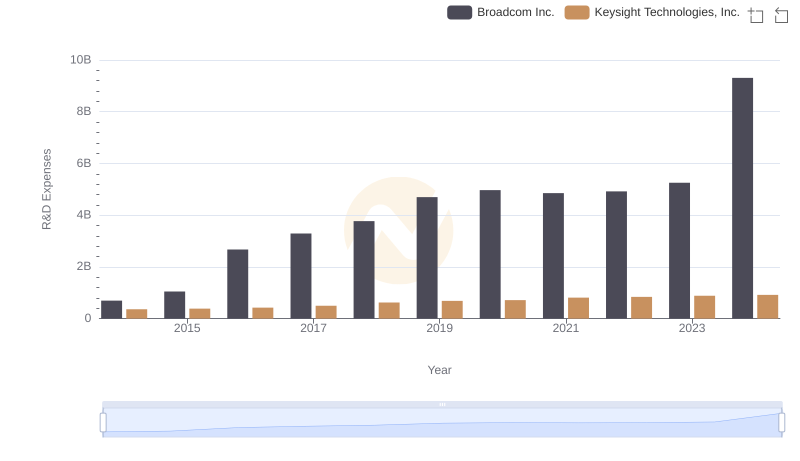
Task: Click the Broadcom dark legend swatch
Action: pyautogui.click(x=459, y=12)
